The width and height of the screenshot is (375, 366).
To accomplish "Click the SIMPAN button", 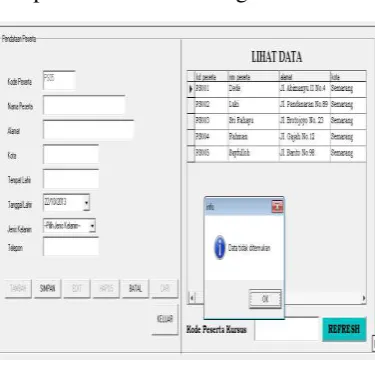I will tap(48, 288).
